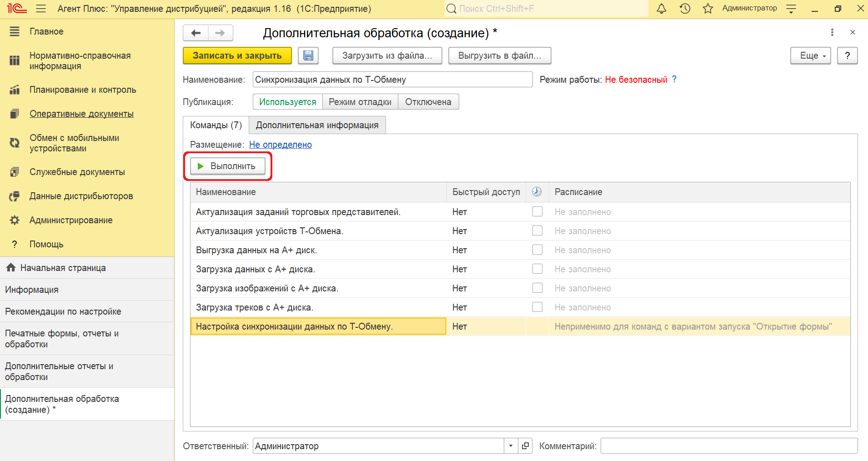Screen dimensions: 868x461
Task: Open the Ответственный dropdown arrow
Action: 511,446
